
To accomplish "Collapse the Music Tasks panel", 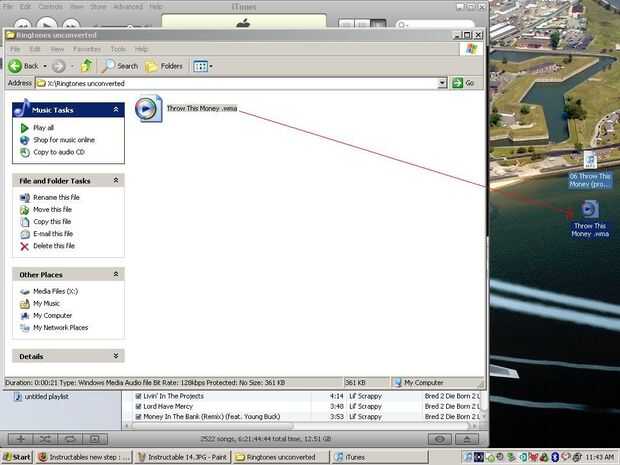I will pos(116,110).
